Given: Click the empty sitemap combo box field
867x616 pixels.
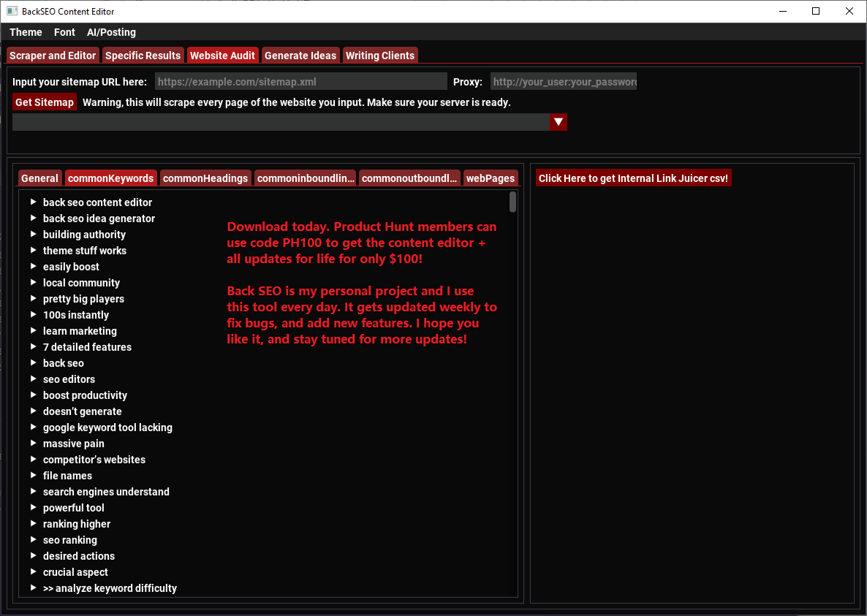Looking at the screenshot, I should coord(281,122).
